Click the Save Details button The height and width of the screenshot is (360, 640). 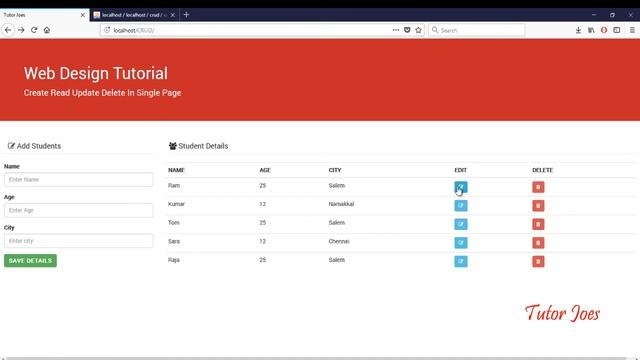click(30, 260)
